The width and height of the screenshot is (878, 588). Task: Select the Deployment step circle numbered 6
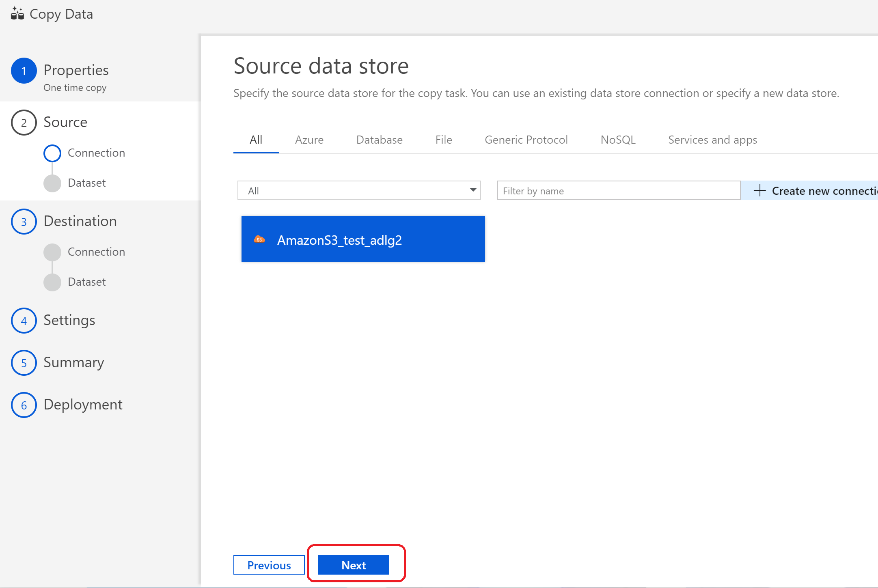(x=24, y=405)
